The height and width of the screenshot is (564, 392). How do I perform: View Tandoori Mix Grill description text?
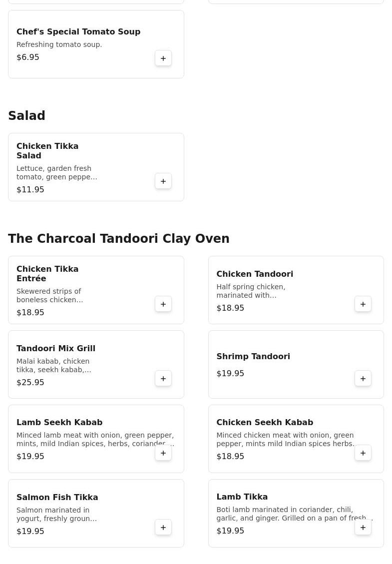click(54, 366)
